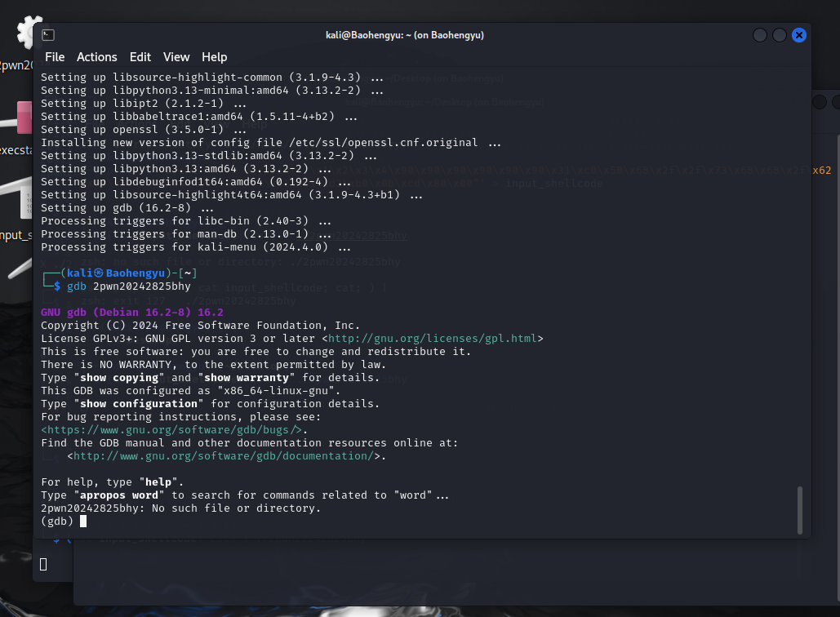Screen dimensions: 840x617
Task: Minimize the terminal window
Action: click(x=760, y=35)
